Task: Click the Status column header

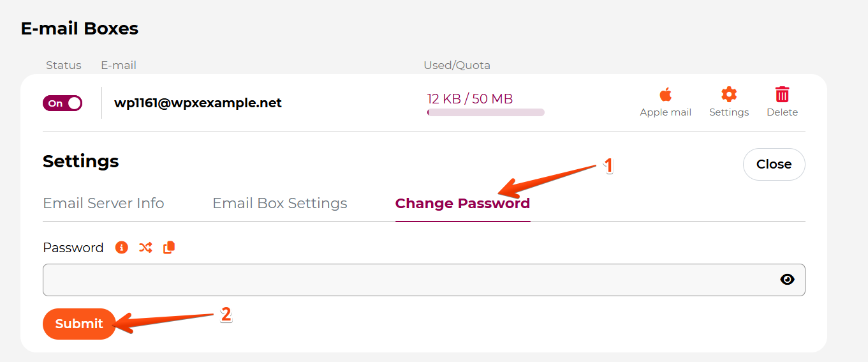Action: tap(64, 65)
